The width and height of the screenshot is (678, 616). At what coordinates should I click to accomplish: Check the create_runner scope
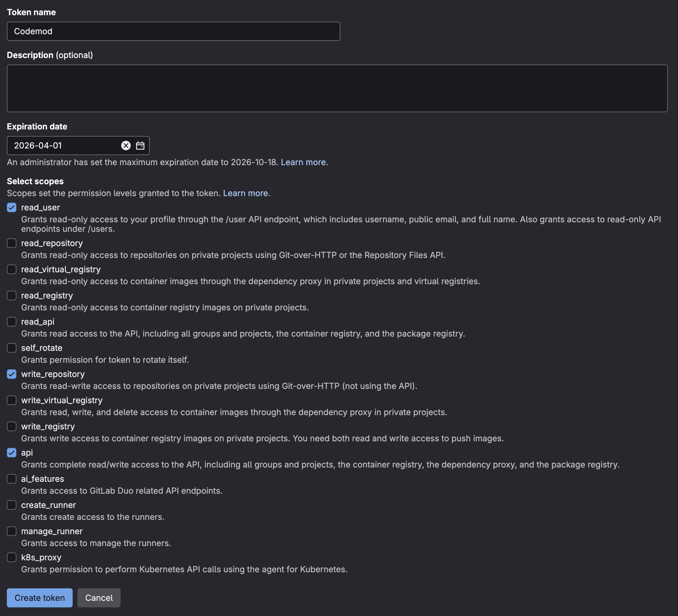tap(11, 505)
